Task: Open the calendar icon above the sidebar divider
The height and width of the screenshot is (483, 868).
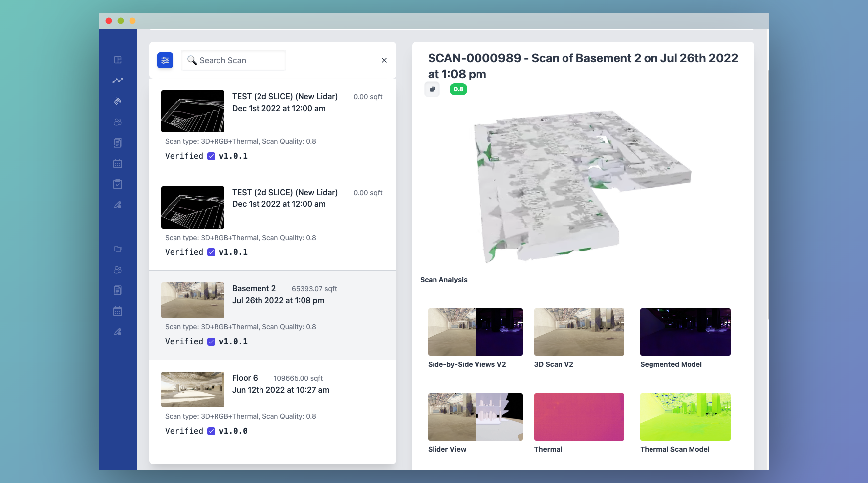Action: pyautogui.click(x=118, y=163)
